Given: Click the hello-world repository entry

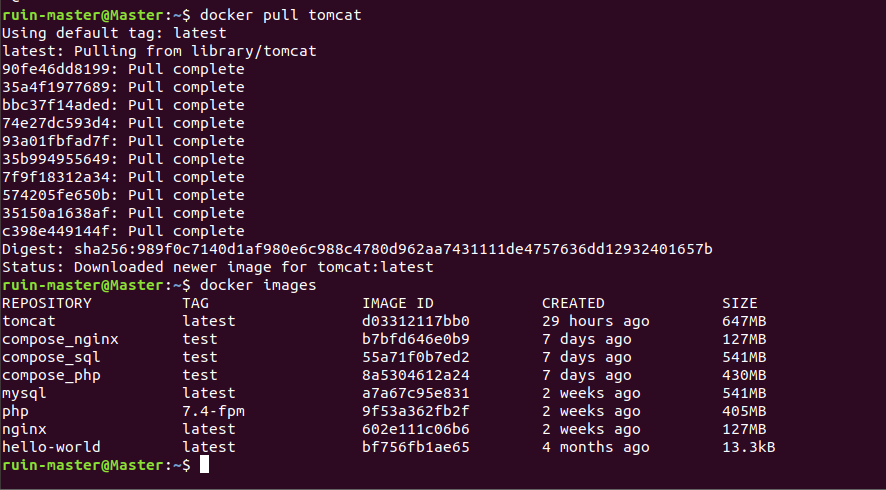Looking at the screenshot, I should coord(51,447).
